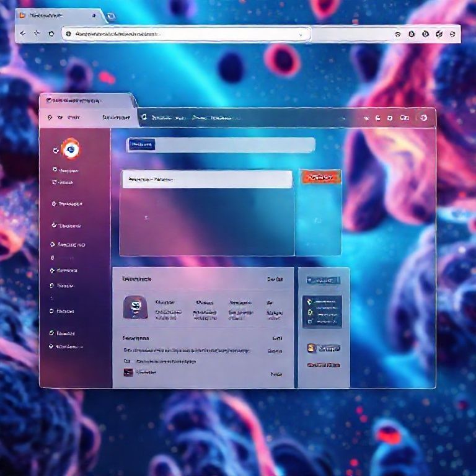Click the lock icon in the inner window toolbar
Viewport: 476px width, 476px height.
[x=377, y=117]
